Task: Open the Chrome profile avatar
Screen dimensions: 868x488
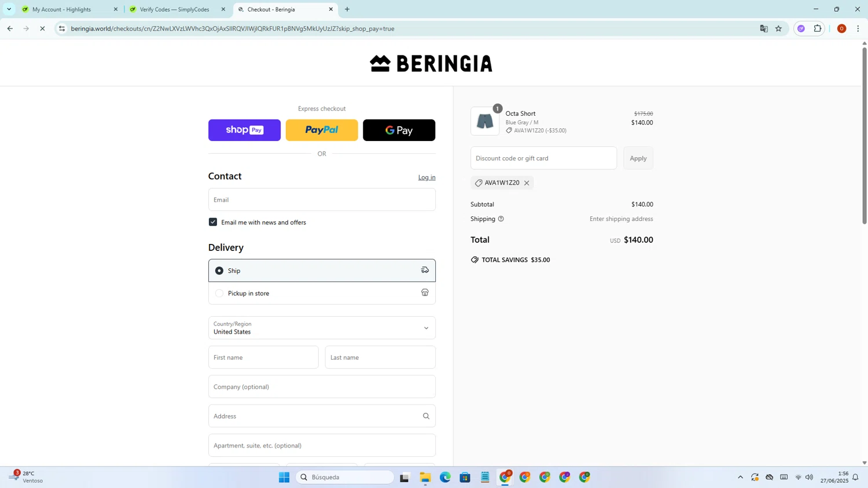Action: [841, 28]
